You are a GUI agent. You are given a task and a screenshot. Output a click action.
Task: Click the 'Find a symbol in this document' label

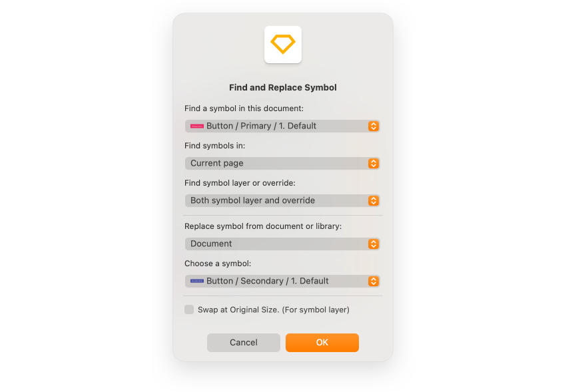(x=244, y=108)
